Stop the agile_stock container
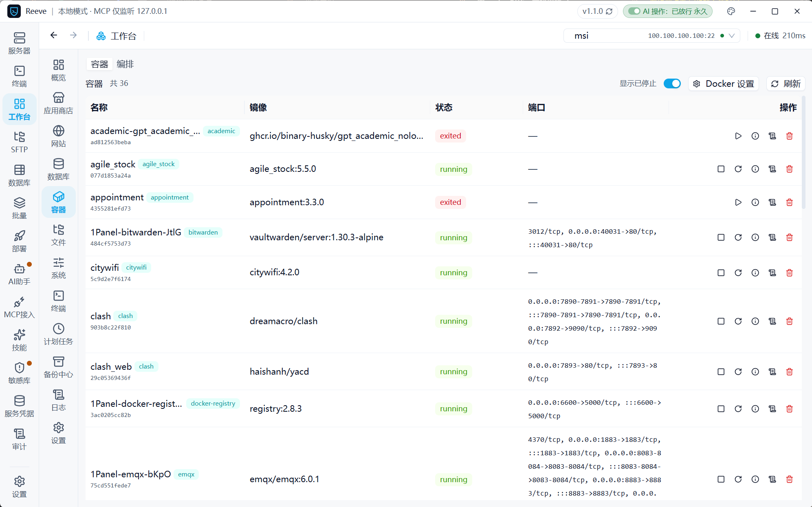The image size is (812, 507). 721,169
